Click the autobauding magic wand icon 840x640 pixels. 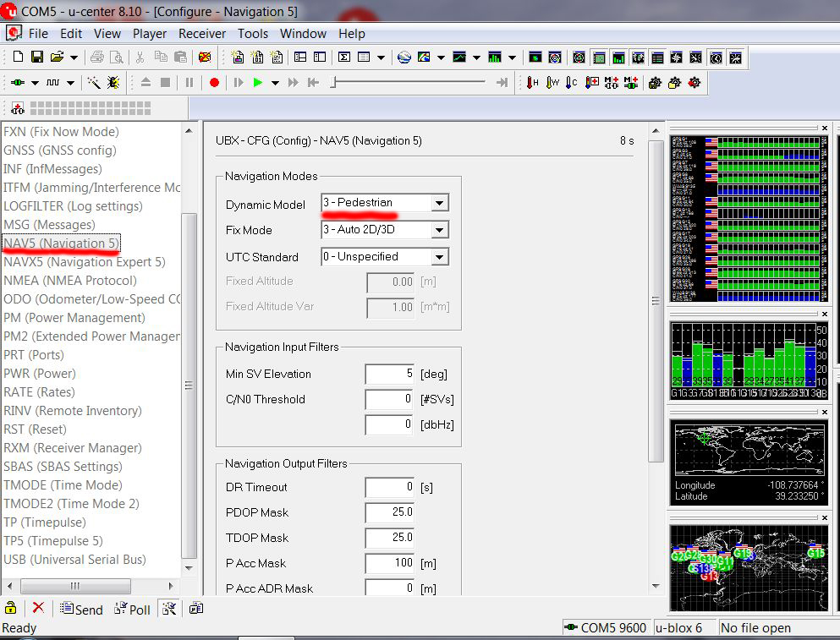pyautogui.click(x=94, y=83)
